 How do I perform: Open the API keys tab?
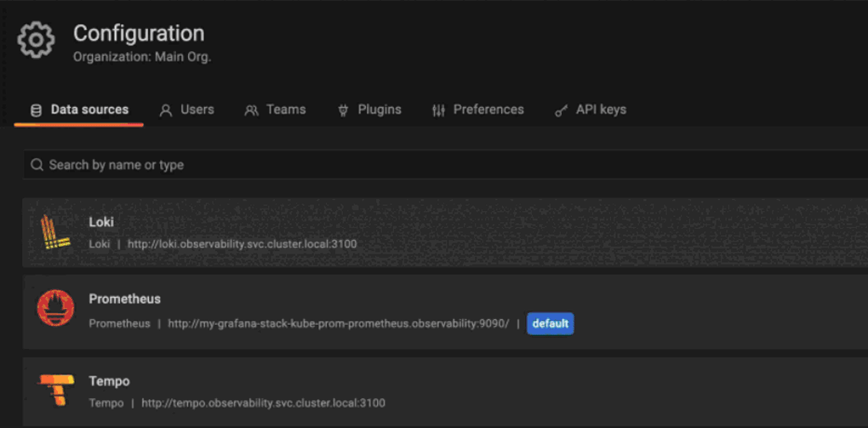coord(591,110)
